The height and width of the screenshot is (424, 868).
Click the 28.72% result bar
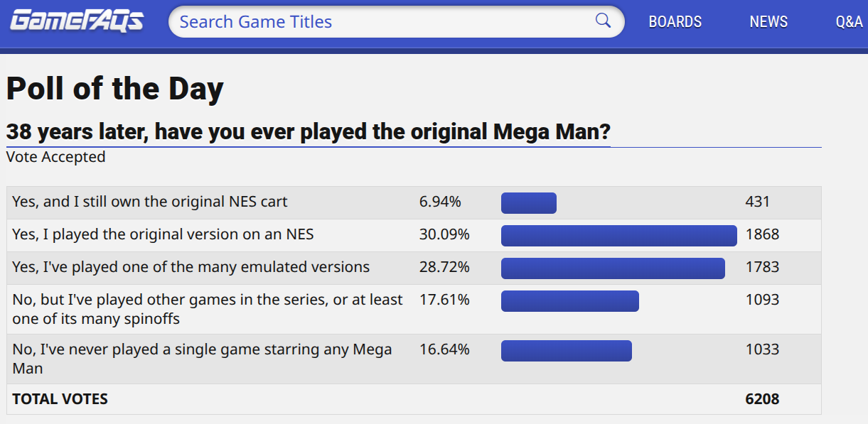coord(613,268)
